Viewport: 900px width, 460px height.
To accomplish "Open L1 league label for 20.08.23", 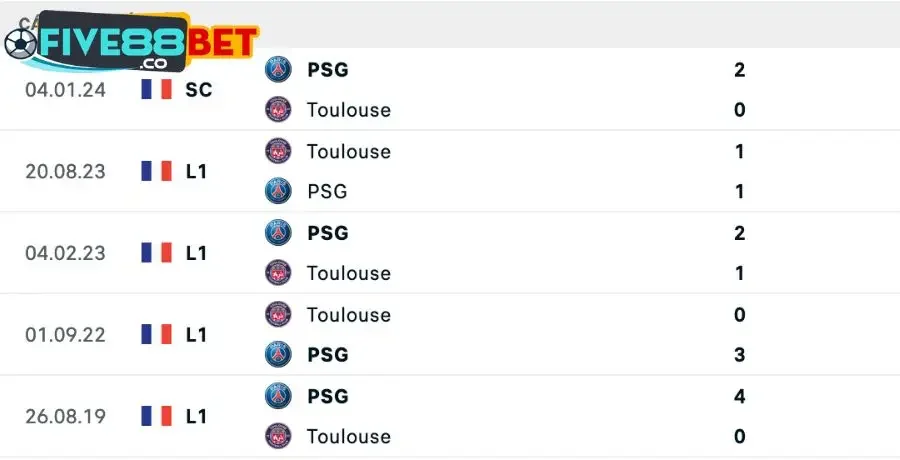I will pos(196,171).
